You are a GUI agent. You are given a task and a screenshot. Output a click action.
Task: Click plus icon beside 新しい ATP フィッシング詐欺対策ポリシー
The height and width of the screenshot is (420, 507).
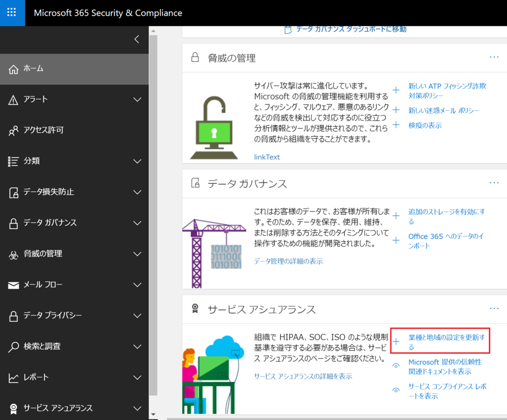point(396,90)
